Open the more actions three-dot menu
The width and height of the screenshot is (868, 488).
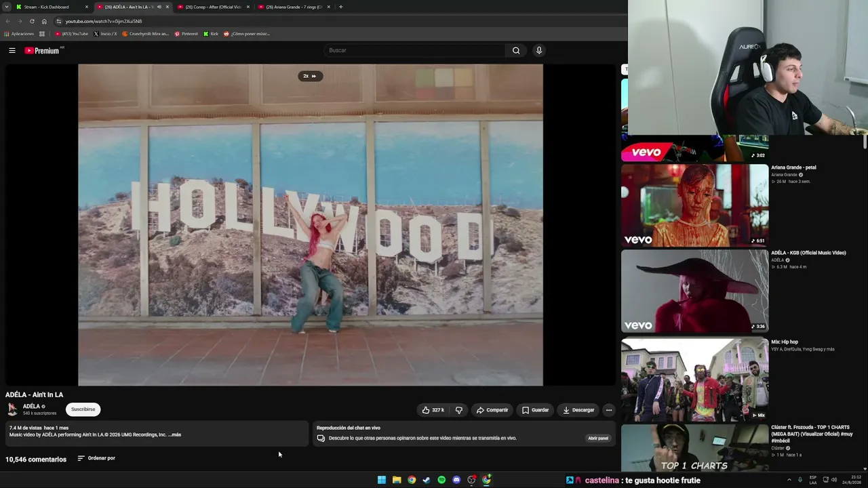click(609, 410)
